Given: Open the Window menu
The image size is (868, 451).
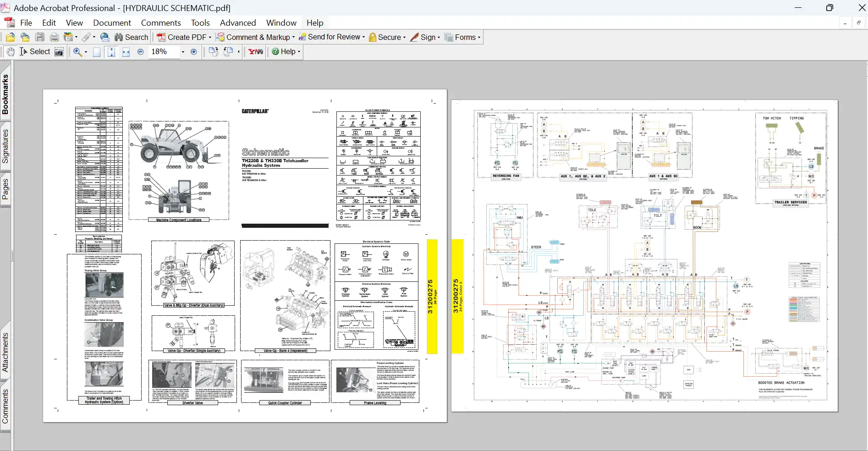Looking at the screenshot, I should pos(281,23).
